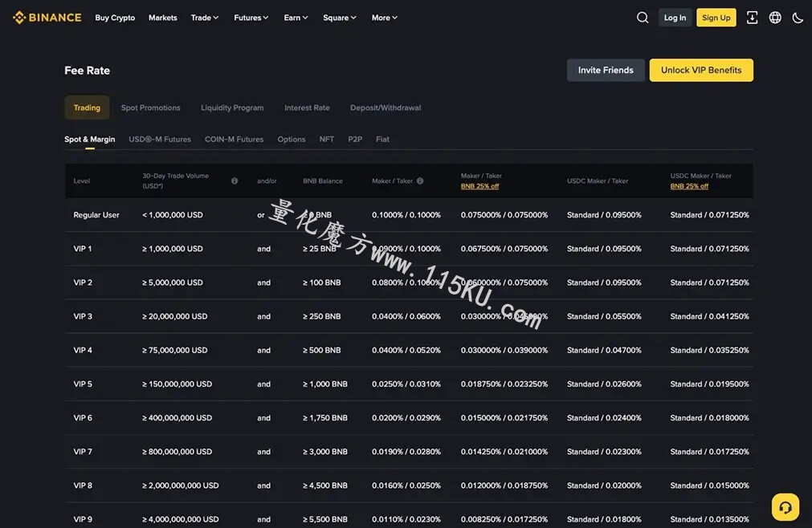Viewport: 812px width, 528px height.
Task: Click the VIP 5 level cell
Action: [83, 384]
